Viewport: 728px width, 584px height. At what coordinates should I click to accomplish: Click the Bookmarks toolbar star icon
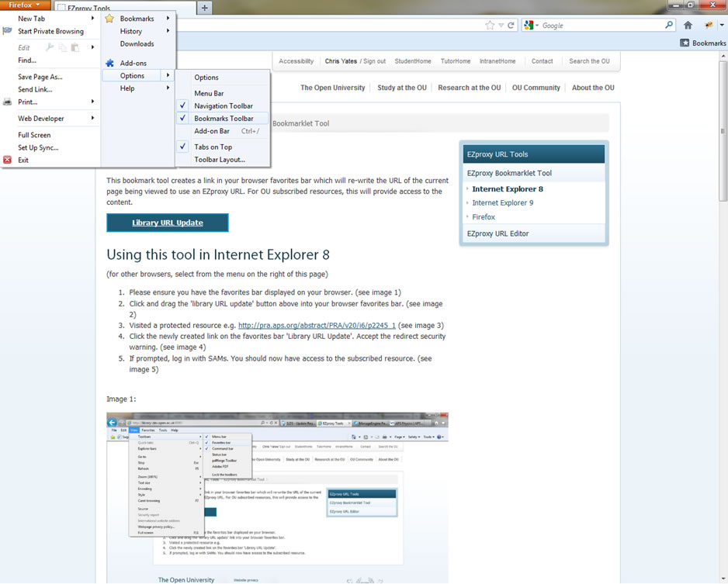(685, 43)
